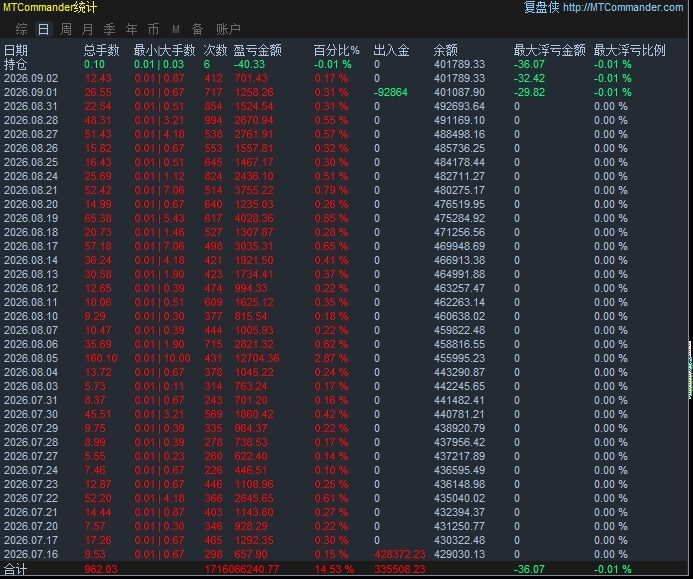Select the 2026.08.27 date row

[31, 134]
